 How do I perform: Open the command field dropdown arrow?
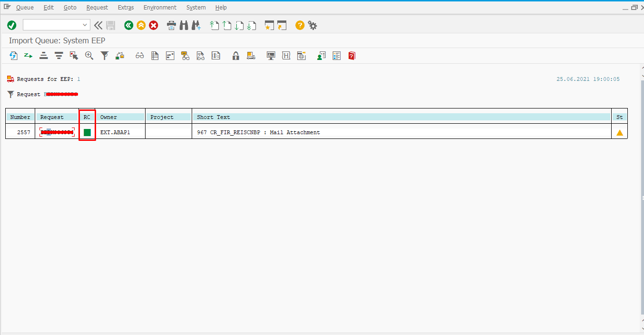tap(85, 25)
